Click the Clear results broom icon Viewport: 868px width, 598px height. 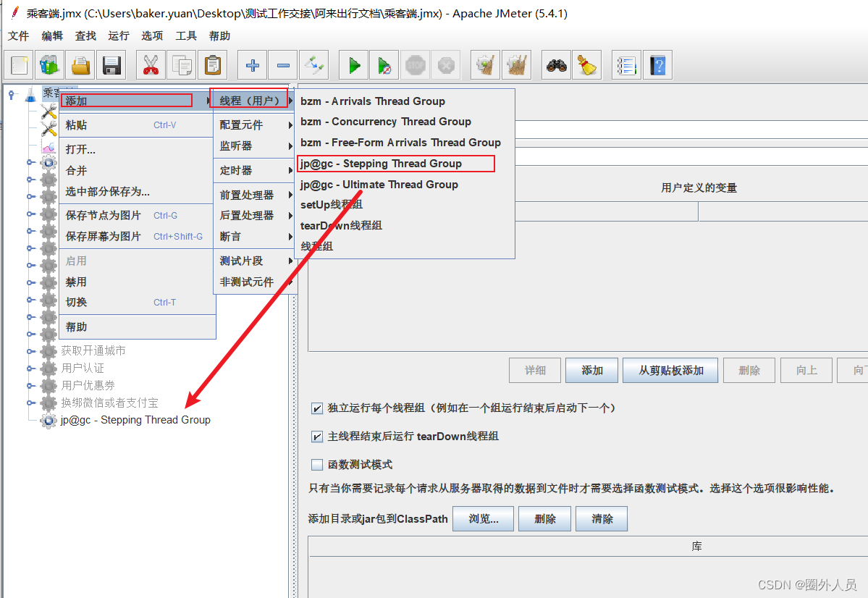pos(486,65)
